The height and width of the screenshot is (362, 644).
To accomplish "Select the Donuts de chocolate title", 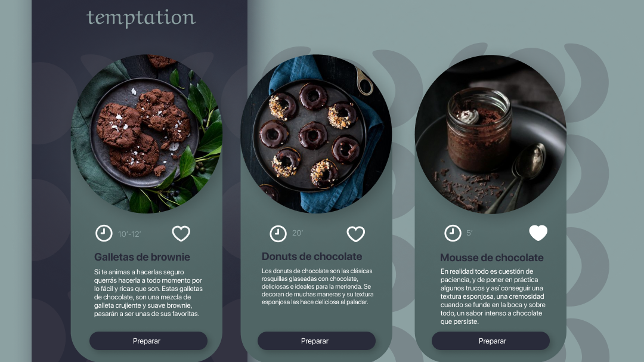I will pyautogui.click(x=312, y=257).
